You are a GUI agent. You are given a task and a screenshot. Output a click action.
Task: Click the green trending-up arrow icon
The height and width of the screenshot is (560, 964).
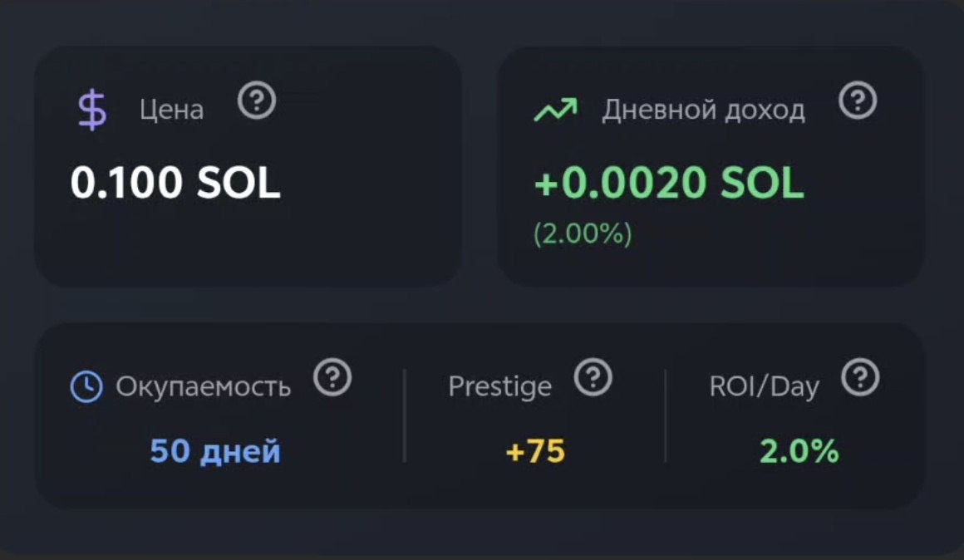pos(554,110)
